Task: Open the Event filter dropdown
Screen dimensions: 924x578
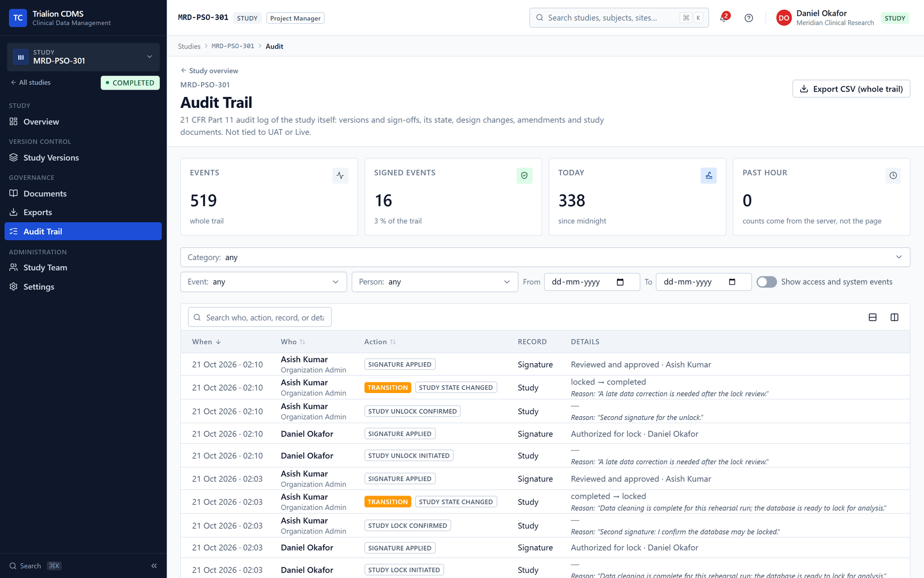Action: [x=263, y=282]
